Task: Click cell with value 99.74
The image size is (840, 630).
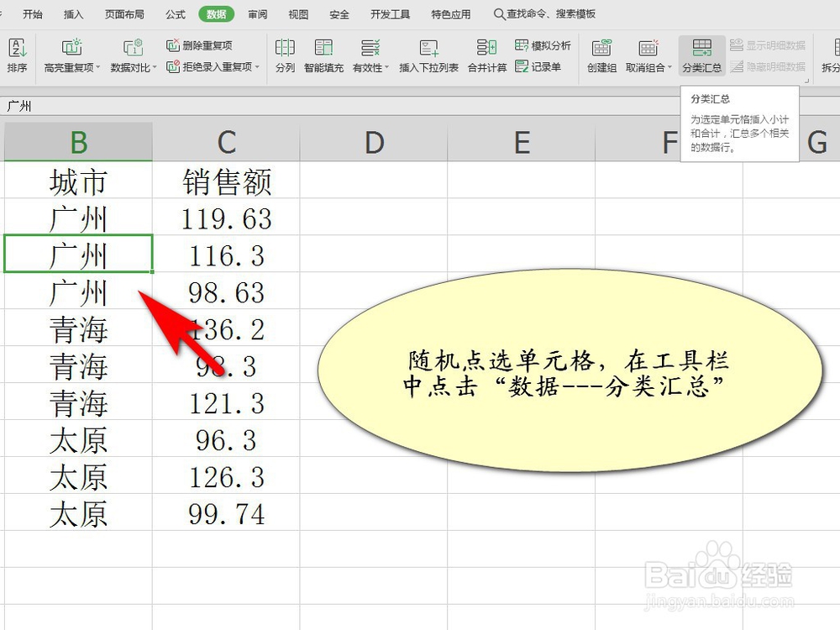Action: pyautogui.click(x=227, y=514)
